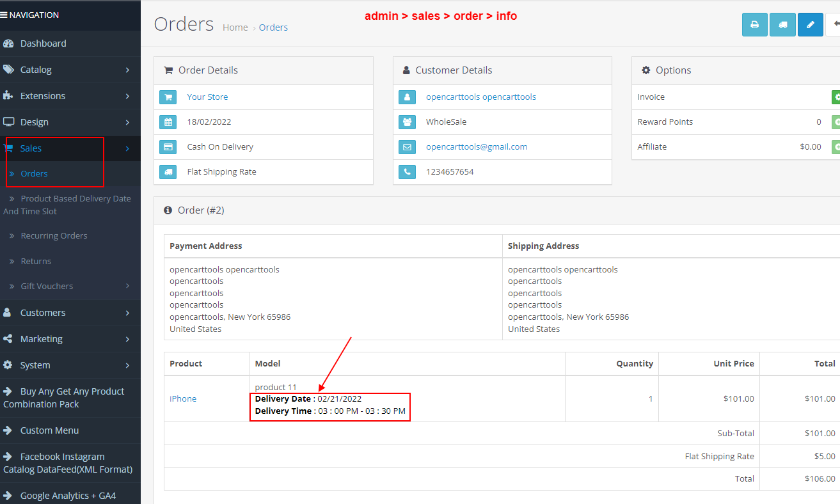This screenshot has height=504, width=840.
Task: Click the envelope icon beside the customer email
Action: [x=407, y=146]
